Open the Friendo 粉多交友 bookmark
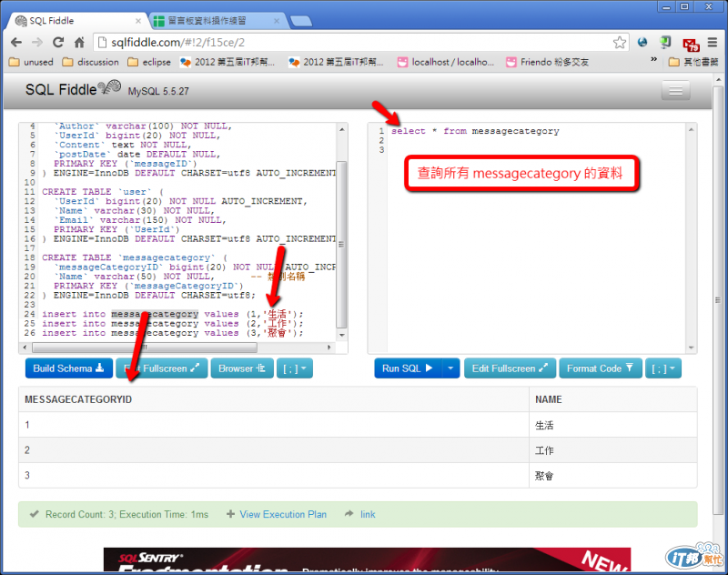 tap(548, 62)
